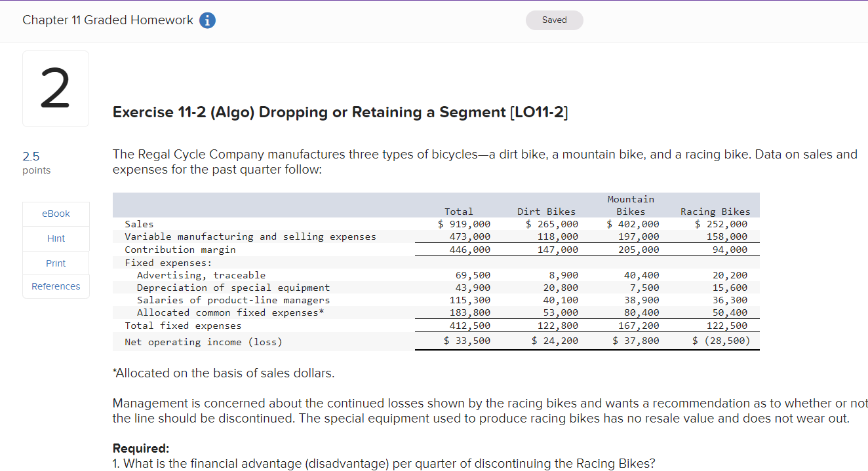Click the allocated common fixed expenses footnote
The image size is (868, 471).
[x=224, y=373]
